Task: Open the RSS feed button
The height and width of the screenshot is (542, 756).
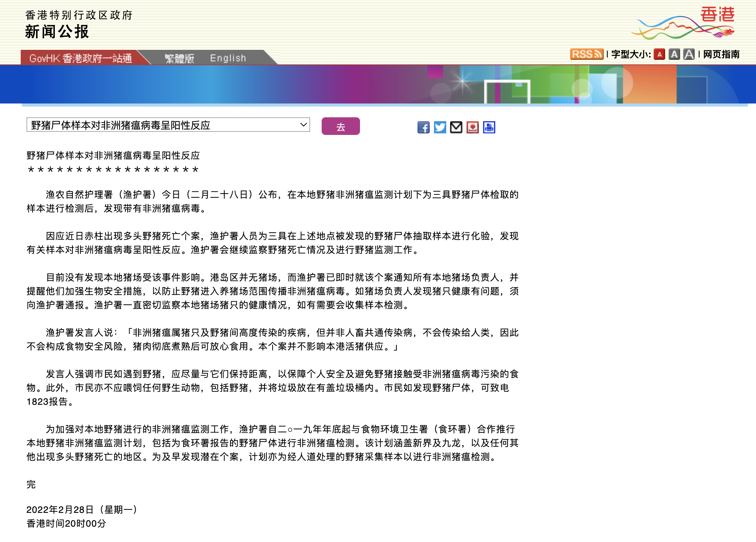Action: tap(587, 54)
